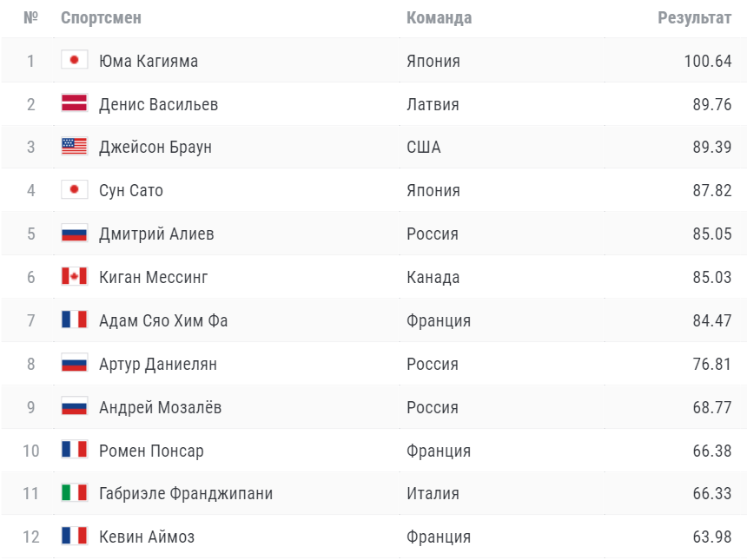Open athlete Юма Кагияма
Image resolution: width=747 pixels, height=560 pixels.
point(149,61)
